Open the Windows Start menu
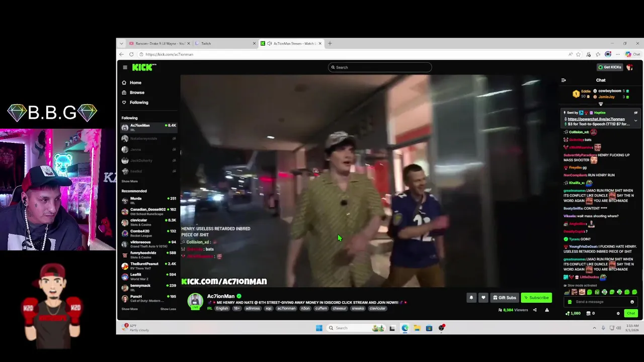The height and width of the screenshot is (362, 644). (319, 328)
